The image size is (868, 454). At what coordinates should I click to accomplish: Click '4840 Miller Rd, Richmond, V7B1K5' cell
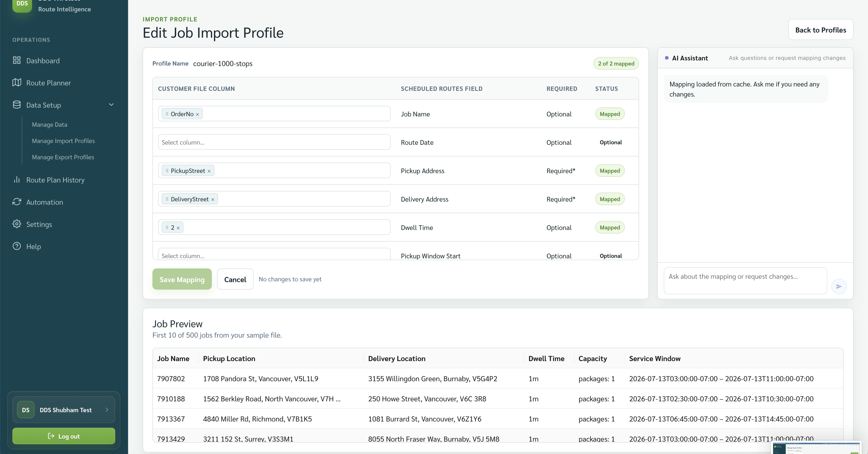coord(258,419)
